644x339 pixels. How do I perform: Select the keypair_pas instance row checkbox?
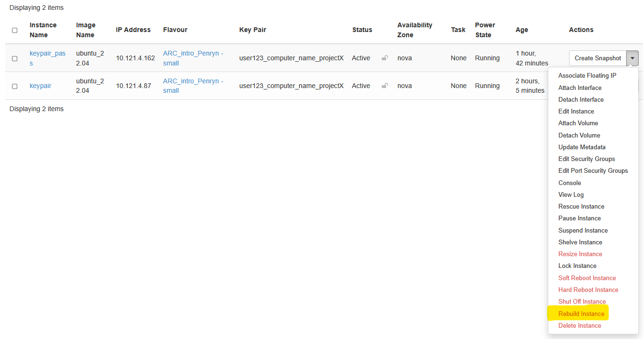click(15, 58)
